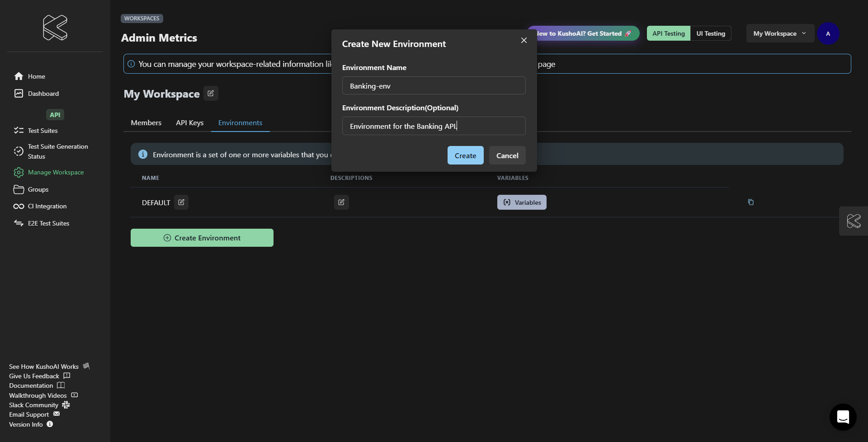
Task: Click edit icon beside DEFAULT environment name
Action: [x=181, y=202]
